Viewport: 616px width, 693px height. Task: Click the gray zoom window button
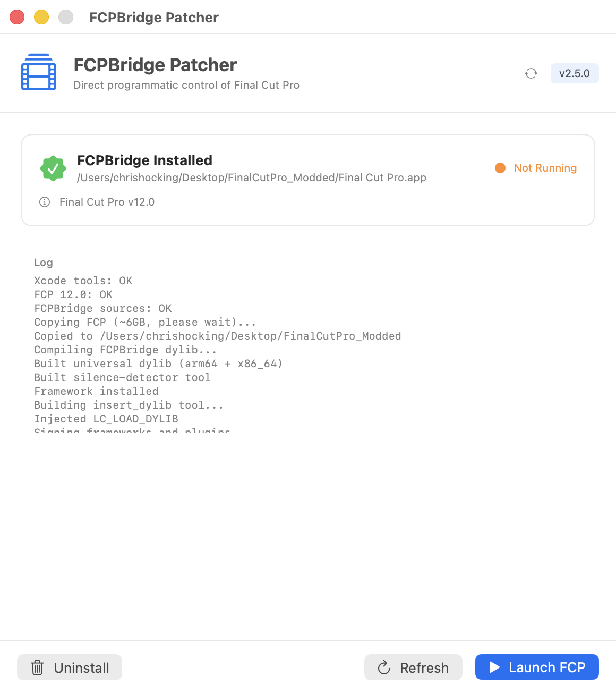pyautogui.click(x=66, y=17)
